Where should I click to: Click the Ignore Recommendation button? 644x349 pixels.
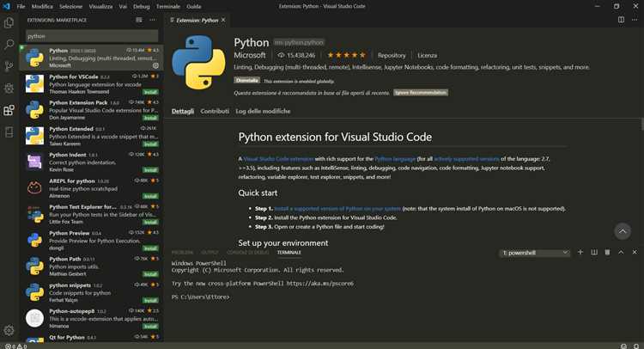pos(421,93)
